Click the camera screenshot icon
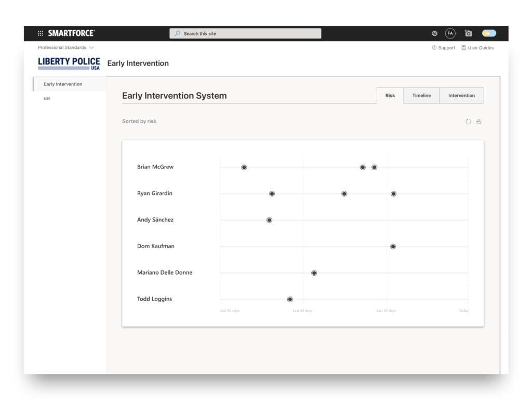Viewport: 532px width, 400px height. click(469, 33)
